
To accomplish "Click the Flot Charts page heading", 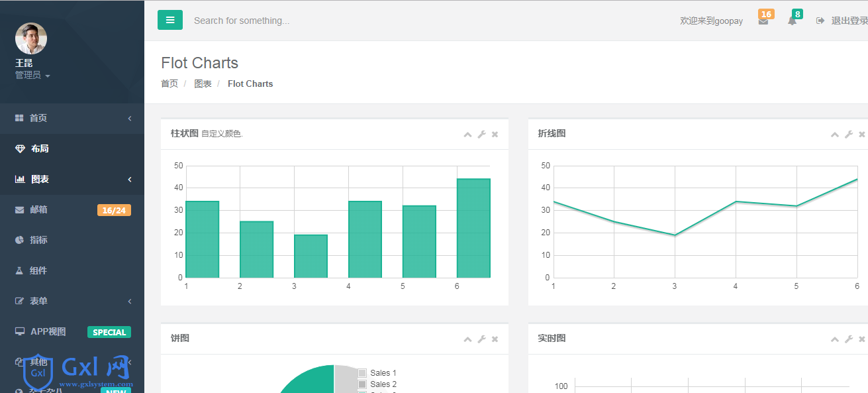I will pyautogui.click(x=200, y=63).
